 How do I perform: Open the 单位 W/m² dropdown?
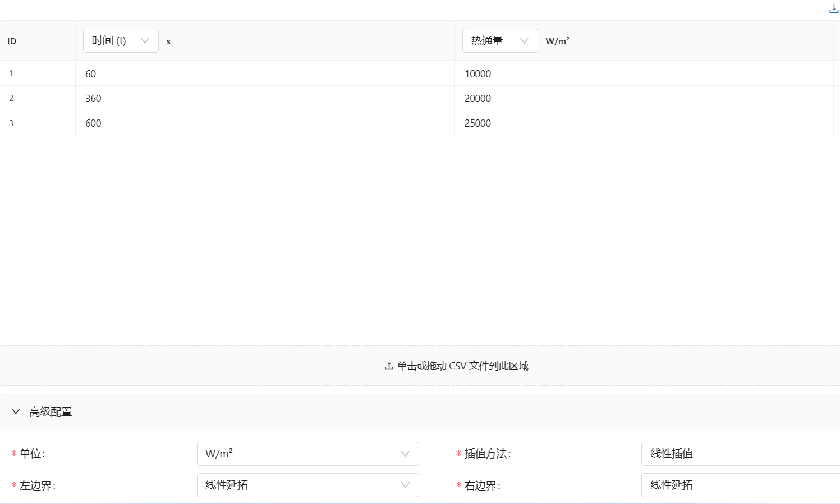[307, 454]
